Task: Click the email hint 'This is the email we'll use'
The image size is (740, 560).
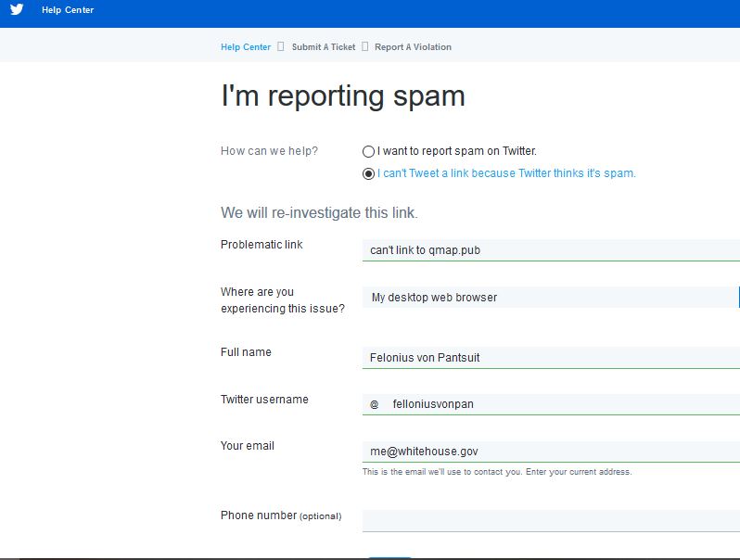Action: click(497, 472)
